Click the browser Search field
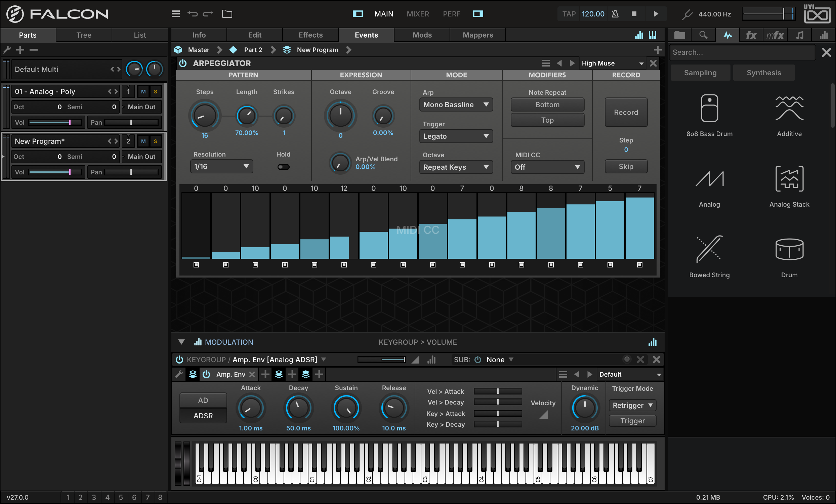Viewport: 836px width, 504px height. pyautogui.click(x=743, y=52)
